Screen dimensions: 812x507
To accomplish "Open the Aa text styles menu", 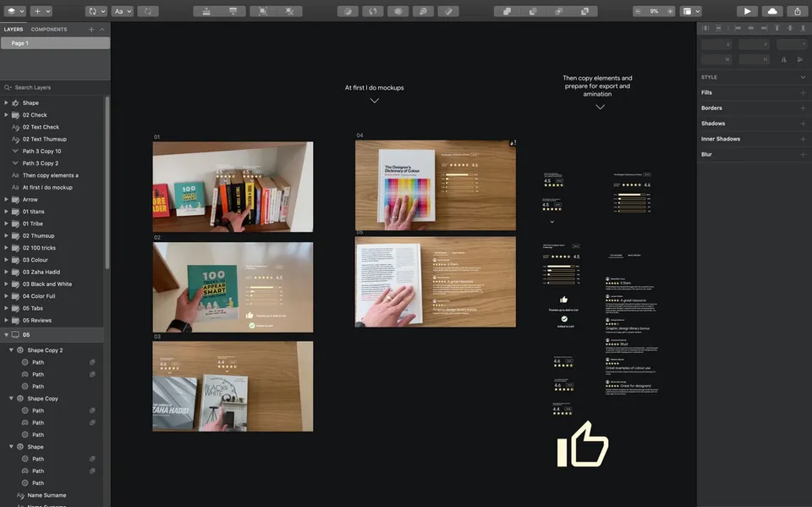I will click(123, 11).
